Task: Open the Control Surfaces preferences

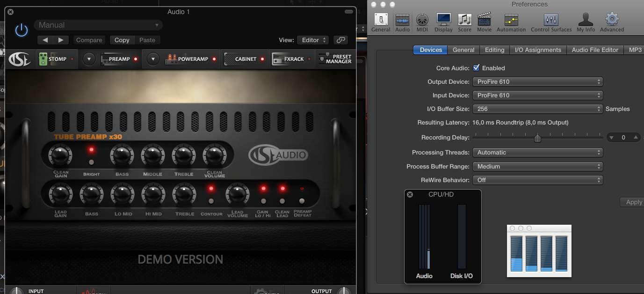Action: pyautogui.click(x=551, y=22)
